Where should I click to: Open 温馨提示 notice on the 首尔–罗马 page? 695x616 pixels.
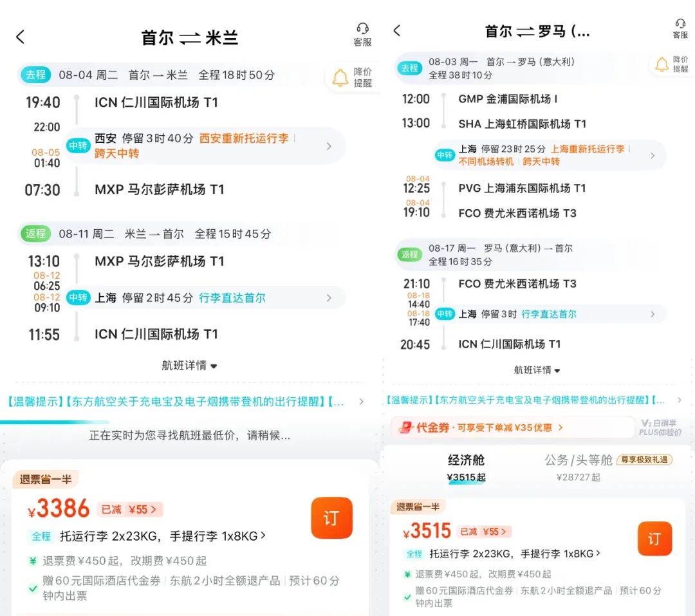click(x=533, y=400)
